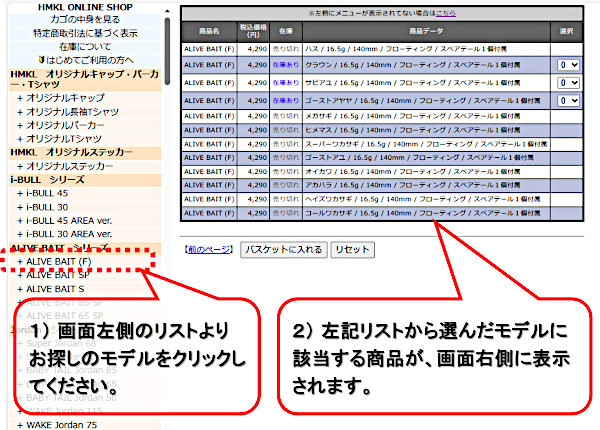Select i-BULL 45 AREA ver. item
Screen dimensions: 600x430
point(69,221)
